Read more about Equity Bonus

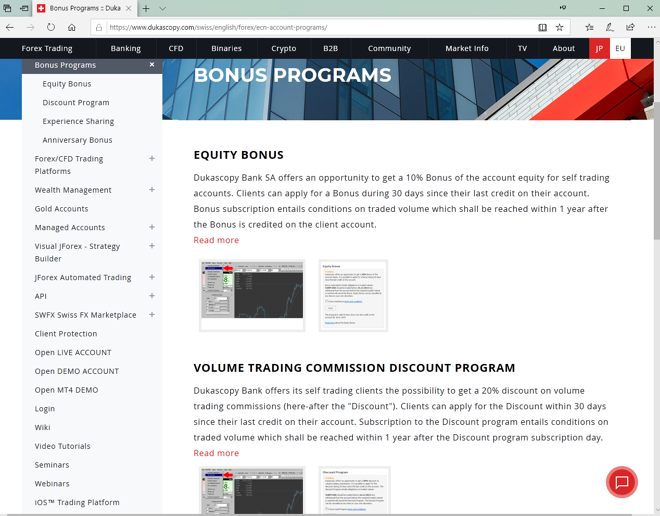tap(216, 240)
